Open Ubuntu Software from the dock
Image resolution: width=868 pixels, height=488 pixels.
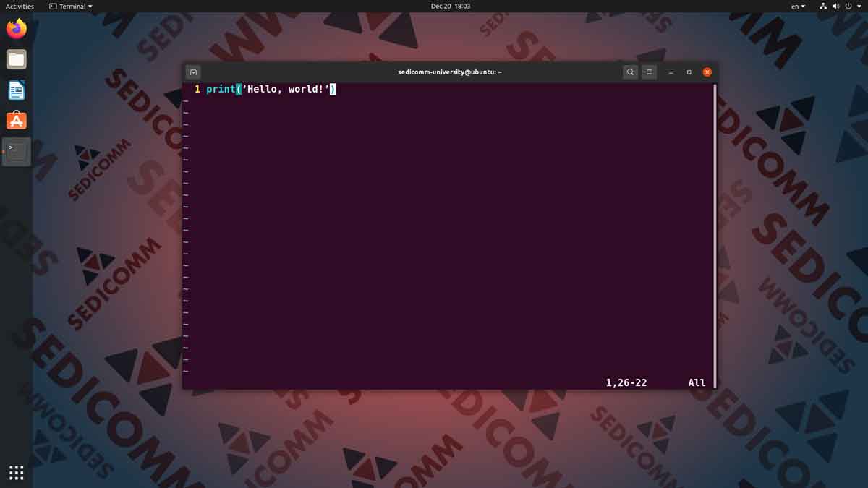pos(16,120)
